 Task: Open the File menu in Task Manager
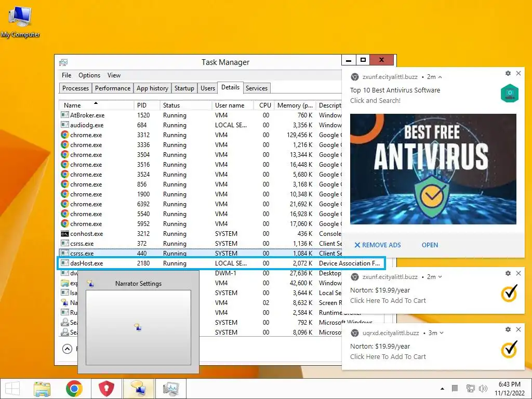click(x=66, y=75)
